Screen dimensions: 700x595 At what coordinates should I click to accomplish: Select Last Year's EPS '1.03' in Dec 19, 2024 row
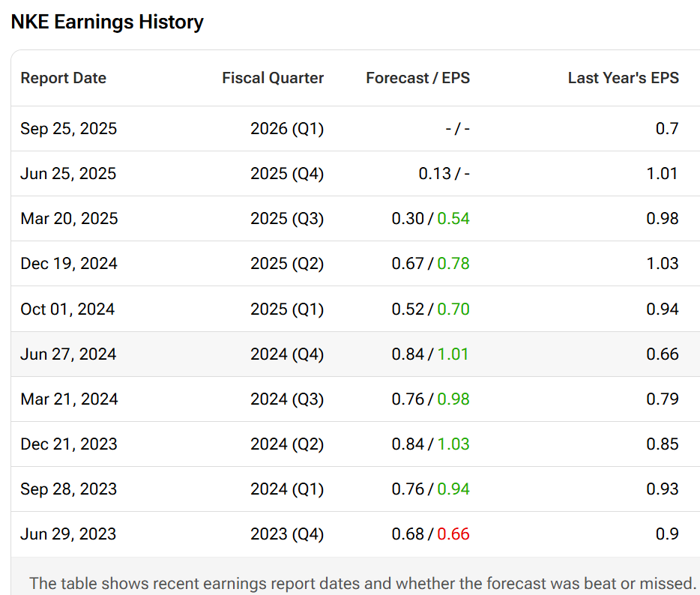pyautogui.click(x=663, y=264)
